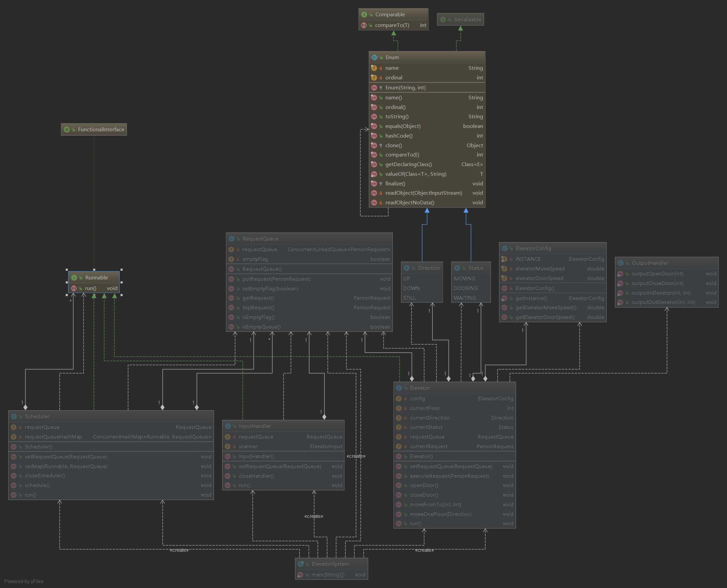Select the moveOneFloor(Direction) row
Screen dimensions: 727x588
455,514
